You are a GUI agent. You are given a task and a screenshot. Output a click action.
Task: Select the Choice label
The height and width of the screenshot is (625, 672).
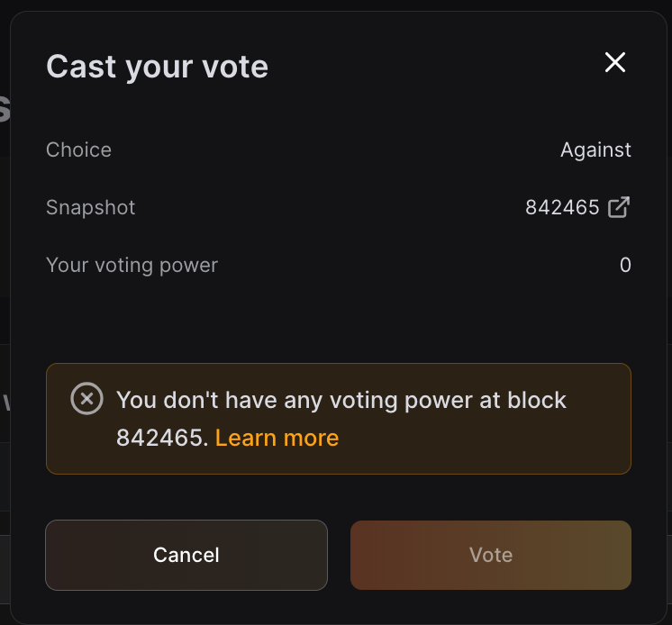pos(78,149)
